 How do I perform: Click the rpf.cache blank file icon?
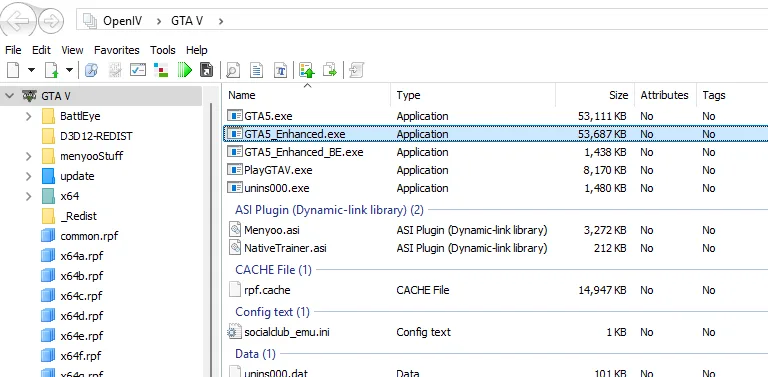235,290
